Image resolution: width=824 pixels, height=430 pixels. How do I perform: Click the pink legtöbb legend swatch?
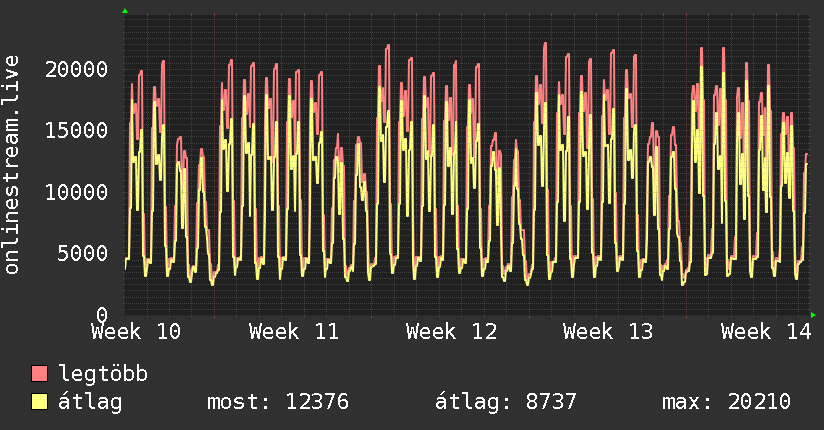[39, 373]
